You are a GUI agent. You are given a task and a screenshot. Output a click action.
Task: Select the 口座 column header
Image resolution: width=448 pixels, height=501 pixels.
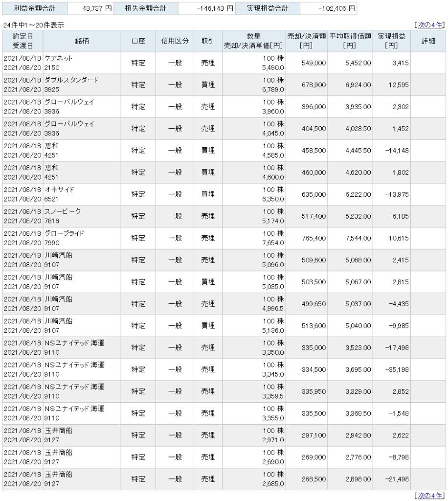point(138,41)
